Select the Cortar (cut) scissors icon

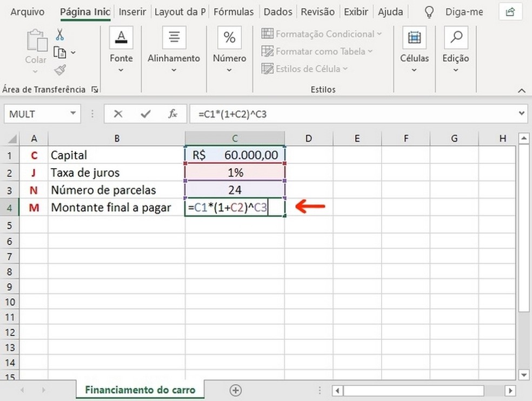pos(61,34)
